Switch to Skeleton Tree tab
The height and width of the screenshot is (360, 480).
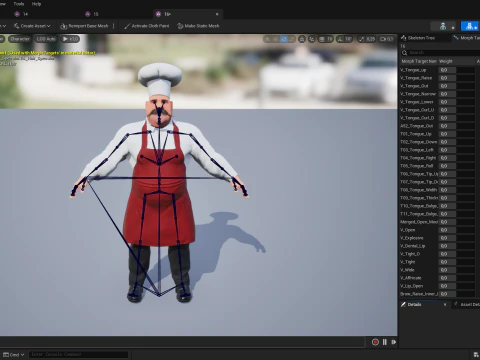(421, 38)
